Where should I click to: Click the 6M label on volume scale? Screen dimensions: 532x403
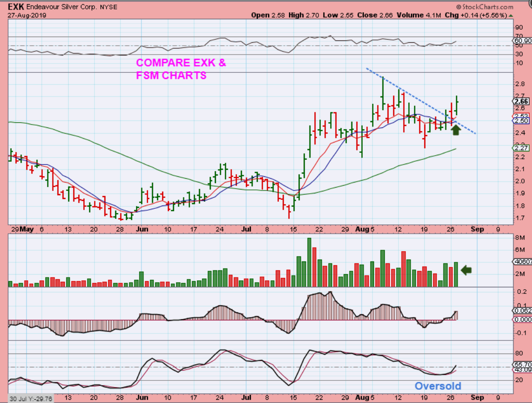point(520,250)
